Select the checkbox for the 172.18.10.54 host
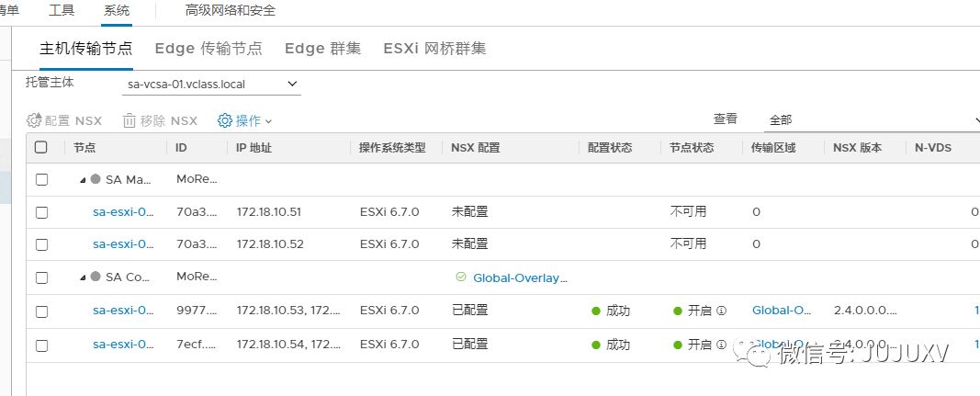The width and height of the screenshot is (980, 396). [41, 345]
